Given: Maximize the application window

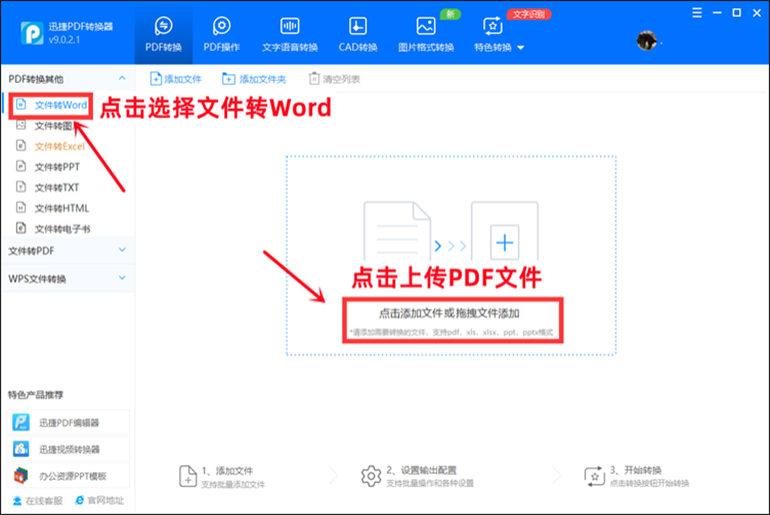Looking at the screenshot, I should click(x=737, y=13).
